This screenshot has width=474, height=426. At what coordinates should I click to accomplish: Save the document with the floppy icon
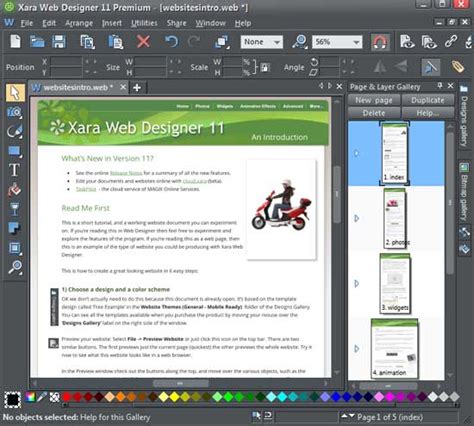(x=59, y=42)
